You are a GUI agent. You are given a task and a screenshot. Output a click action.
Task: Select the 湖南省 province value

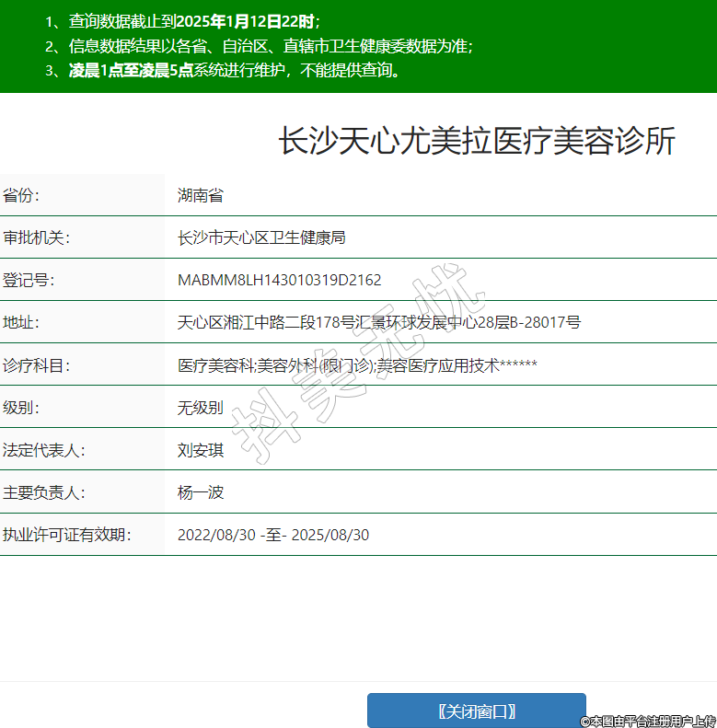tap(201, 195)
